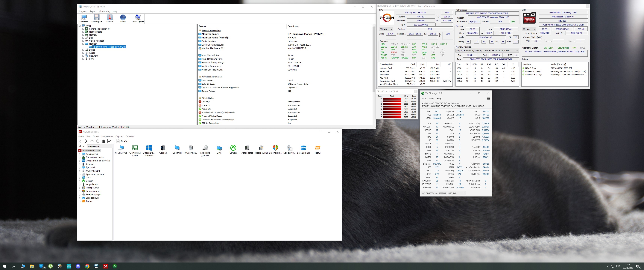The height and width of the screenshot is (270, 644).
Task: Collapse the Monitor tree node
Action: click(83, 44)
